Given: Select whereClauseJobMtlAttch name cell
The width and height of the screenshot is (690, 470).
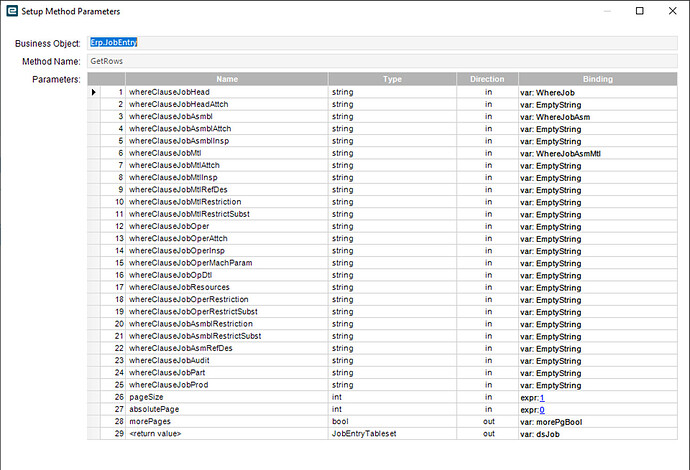Looking at the screenshot, I should [x=227, y=165].
